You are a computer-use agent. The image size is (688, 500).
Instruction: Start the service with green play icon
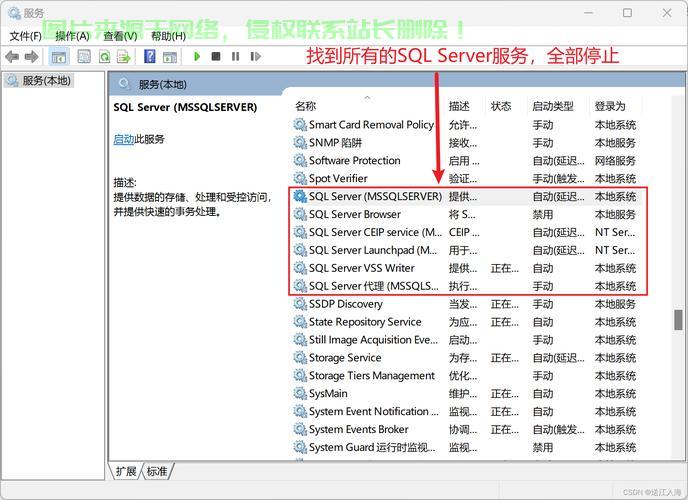pos(197,56)
